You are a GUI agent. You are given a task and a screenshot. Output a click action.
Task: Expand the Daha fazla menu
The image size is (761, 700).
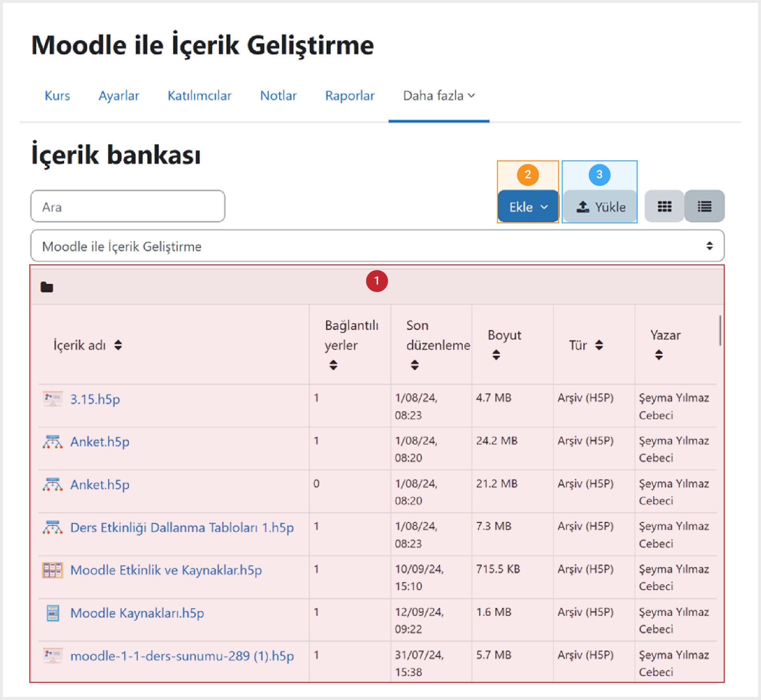click(439, 96)
